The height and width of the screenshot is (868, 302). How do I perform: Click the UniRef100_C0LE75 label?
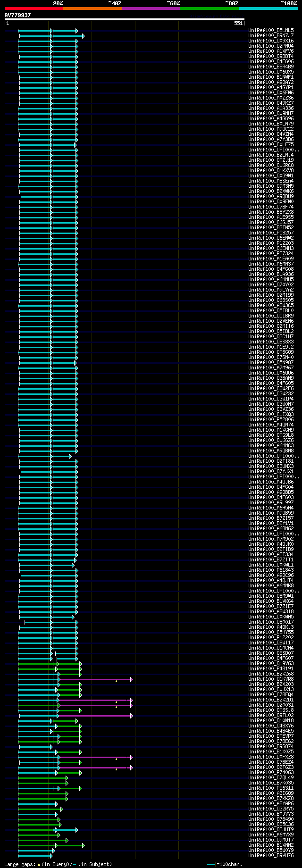[271, 144]
